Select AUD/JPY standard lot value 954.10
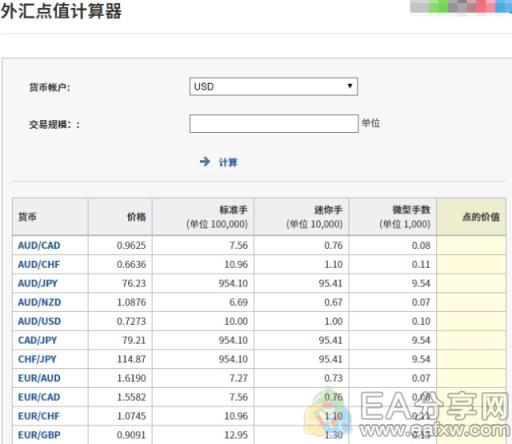The width and height of the screenshot is (512, 444). coord(233,283)
